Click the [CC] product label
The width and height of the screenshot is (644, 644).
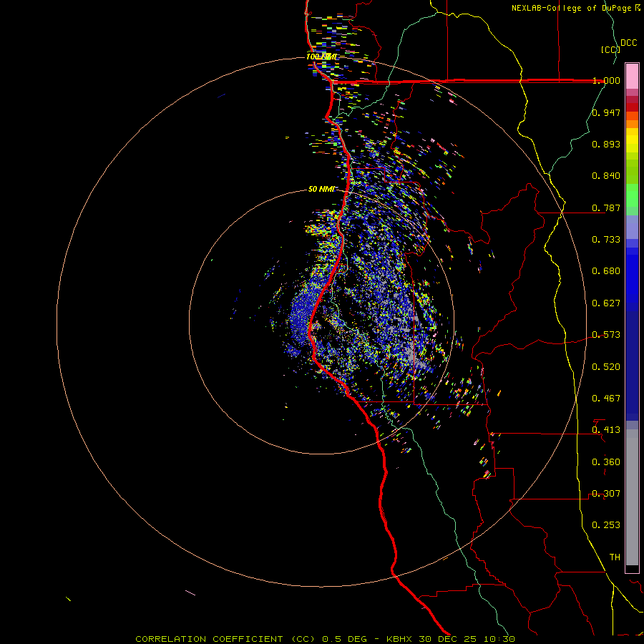pos(610,49)
